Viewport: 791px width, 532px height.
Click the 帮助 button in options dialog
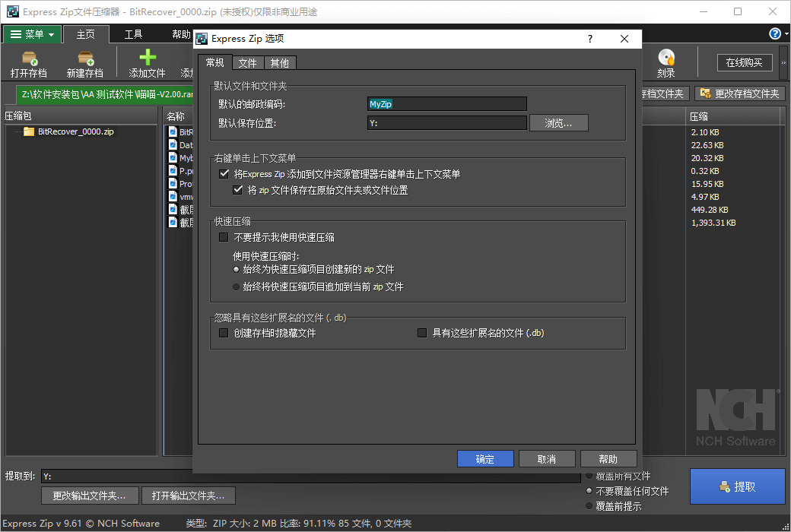(x=608, y=459)
